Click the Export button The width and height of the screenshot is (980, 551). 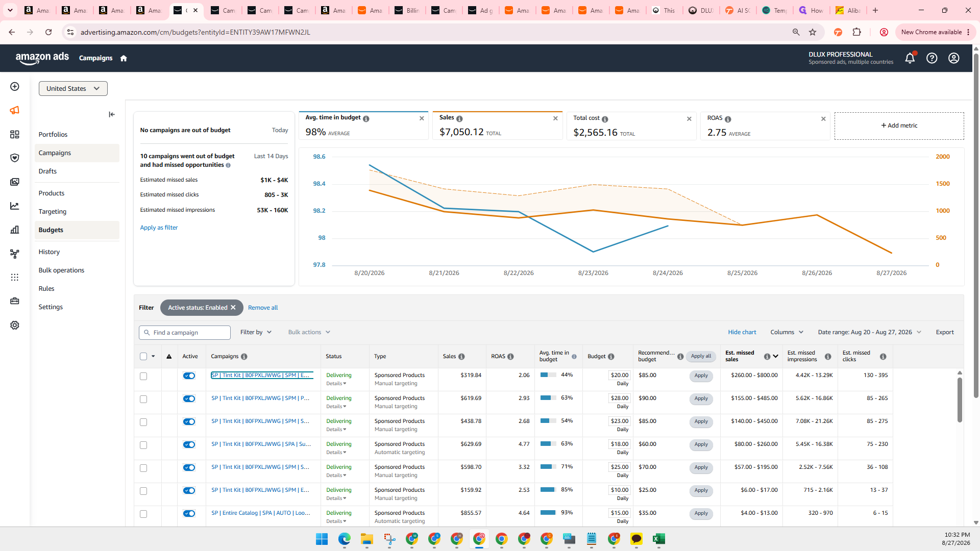[945, 332]
